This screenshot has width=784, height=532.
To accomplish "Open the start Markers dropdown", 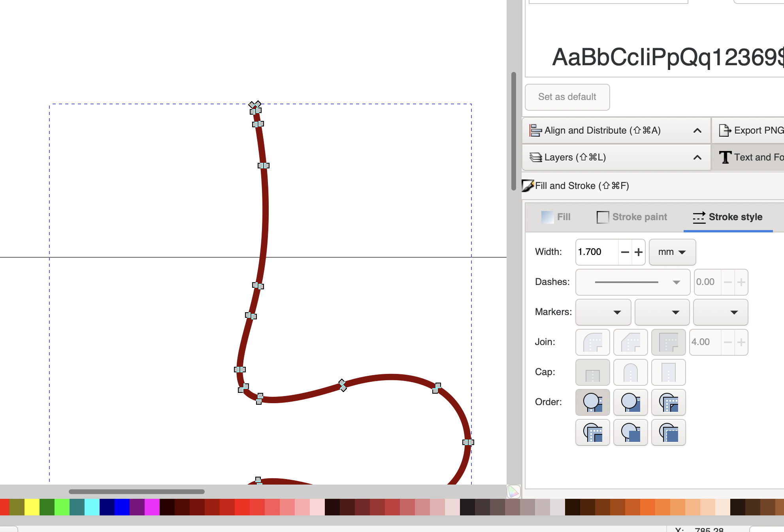I will [603, 312].
